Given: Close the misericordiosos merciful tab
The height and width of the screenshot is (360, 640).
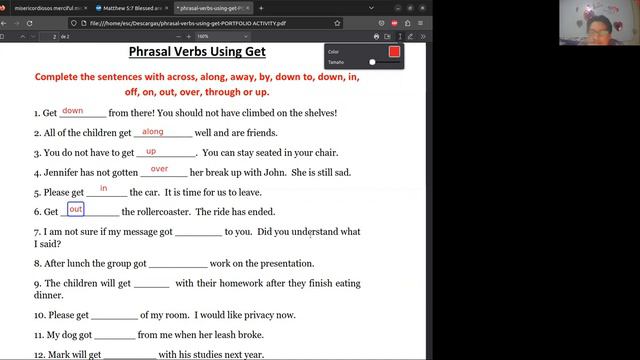Looking at the screenshot, I should [85, 8].
